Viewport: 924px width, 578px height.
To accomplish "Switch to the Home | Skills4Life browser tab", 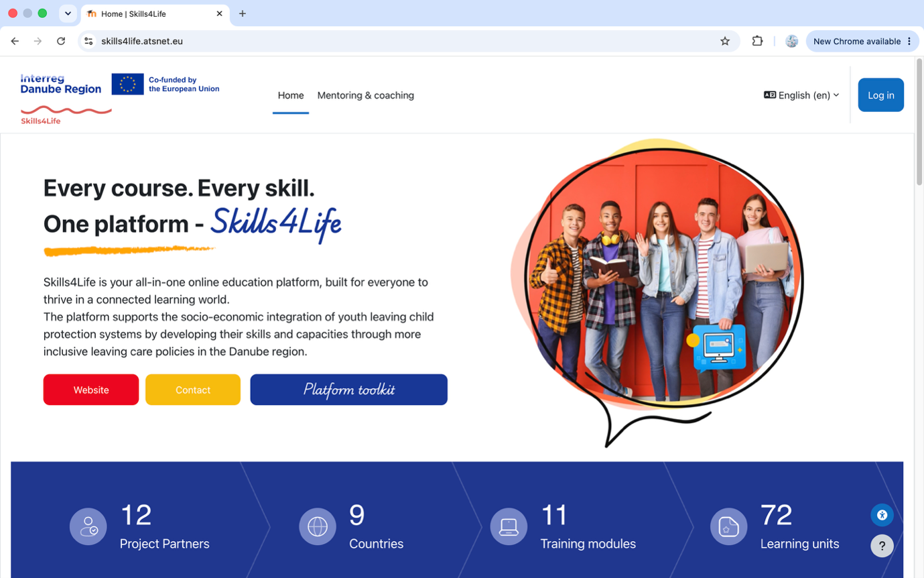I will click(155, 13).
